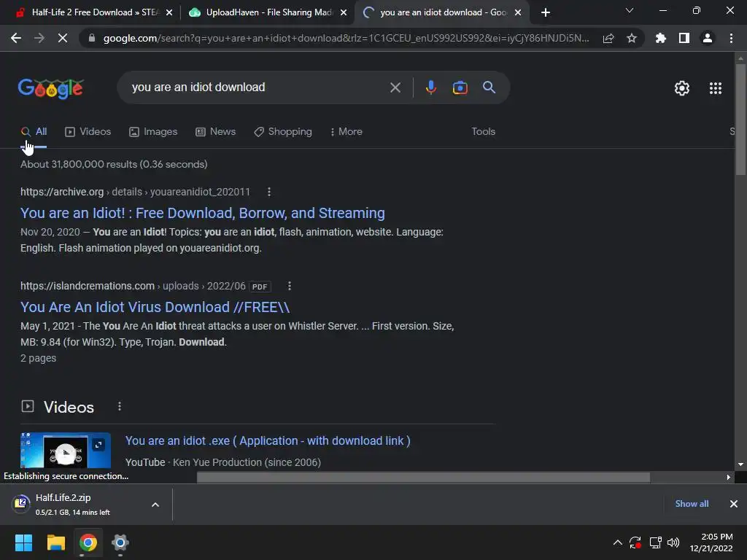Open 'You Are An Idiot Virus Download' result
Viewport: 747px width, 560px height.
155,308
